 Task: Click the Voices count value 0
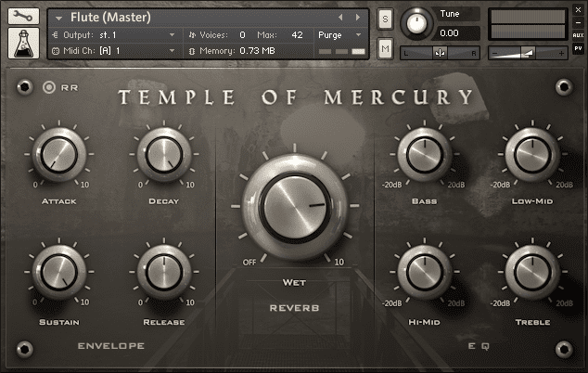pos(243,35)
